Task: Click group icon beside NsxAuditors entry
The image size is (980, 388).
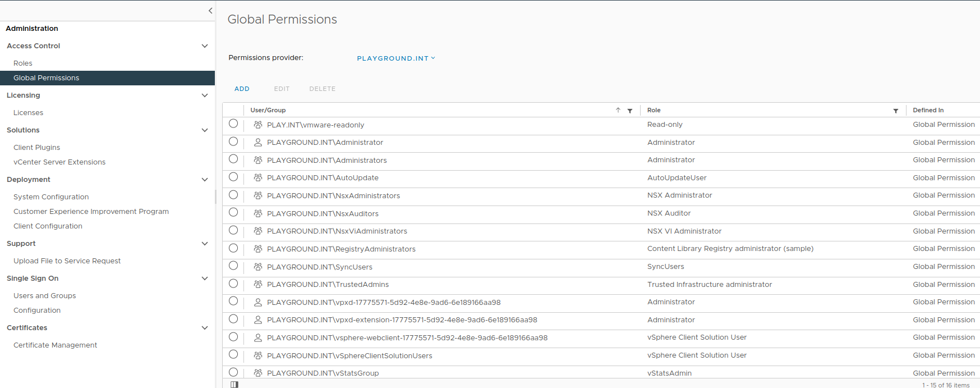Action: 258,213
